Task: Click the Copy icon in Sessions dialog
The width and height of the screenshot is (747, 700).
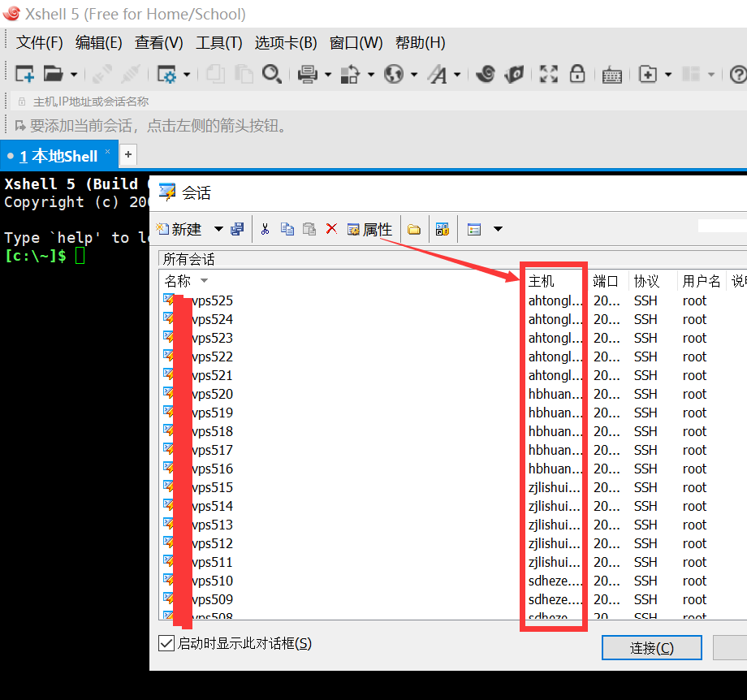Action: pyautogui.click(x=287, y=229)
